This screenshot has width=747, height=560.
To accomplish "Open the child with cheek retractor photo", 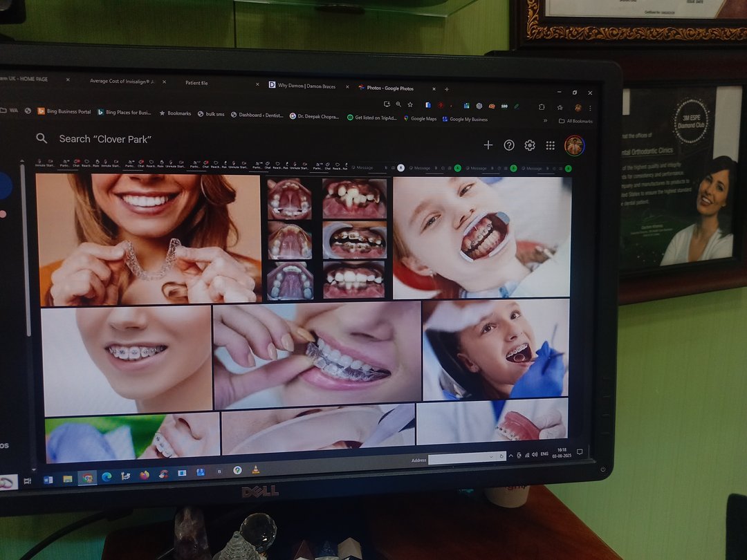I will coord(481,237).
